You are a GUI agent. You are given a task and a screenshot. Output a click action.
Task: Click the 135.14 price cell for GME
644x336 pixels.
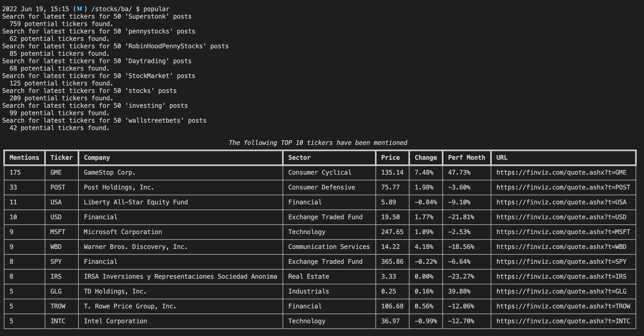(392, 173)
